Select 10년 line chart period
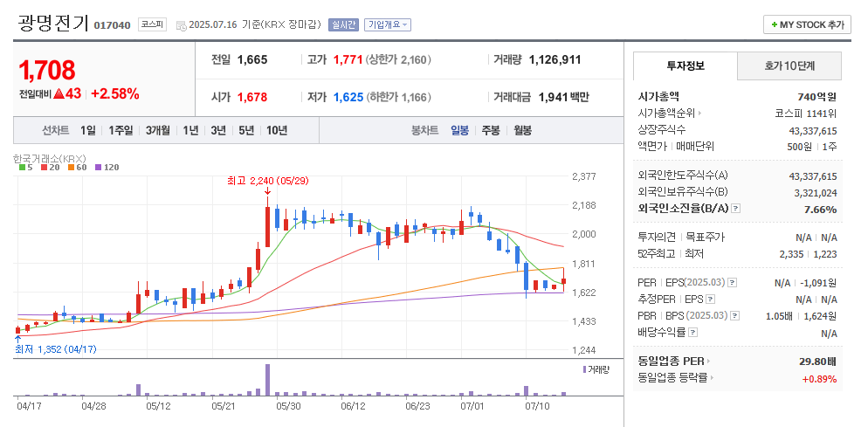The height and width of the screenshot is (427, 868). click(277, 131)
